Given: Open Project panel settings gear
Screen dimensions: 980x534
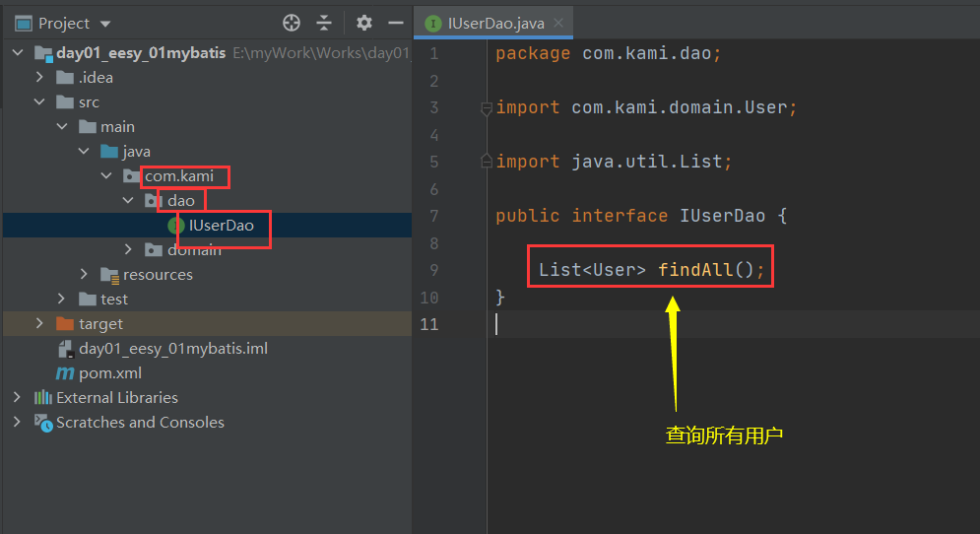Looking at the screenshot, I should pyautogui.click(x=363, y=23).
